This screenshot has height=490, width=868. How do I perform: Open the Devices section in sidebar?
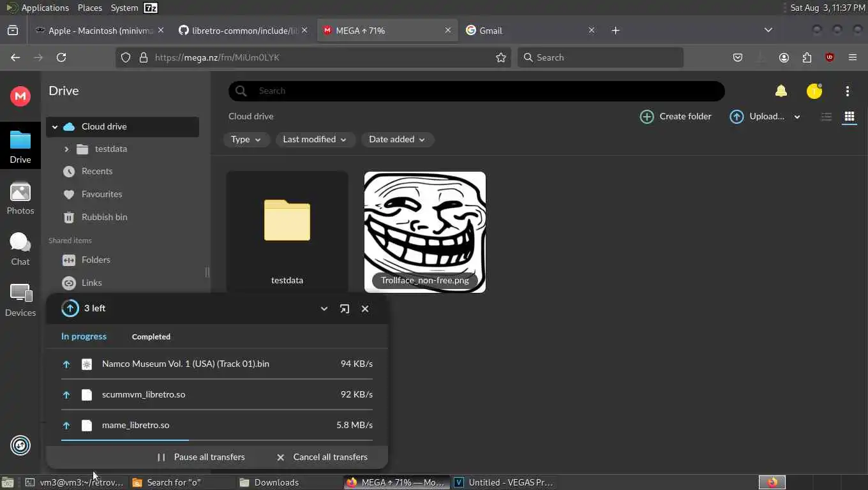tap(20, 301)
